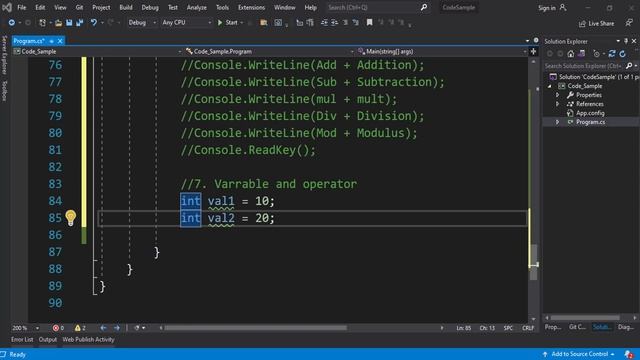Click the pending changes filter icon

(x=597, y=54)
